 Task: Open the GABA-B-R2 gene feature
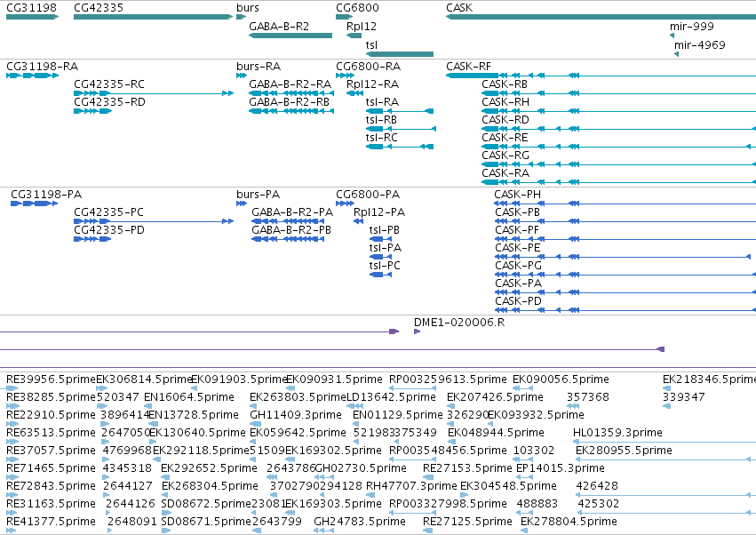click(x=290, y=36)
